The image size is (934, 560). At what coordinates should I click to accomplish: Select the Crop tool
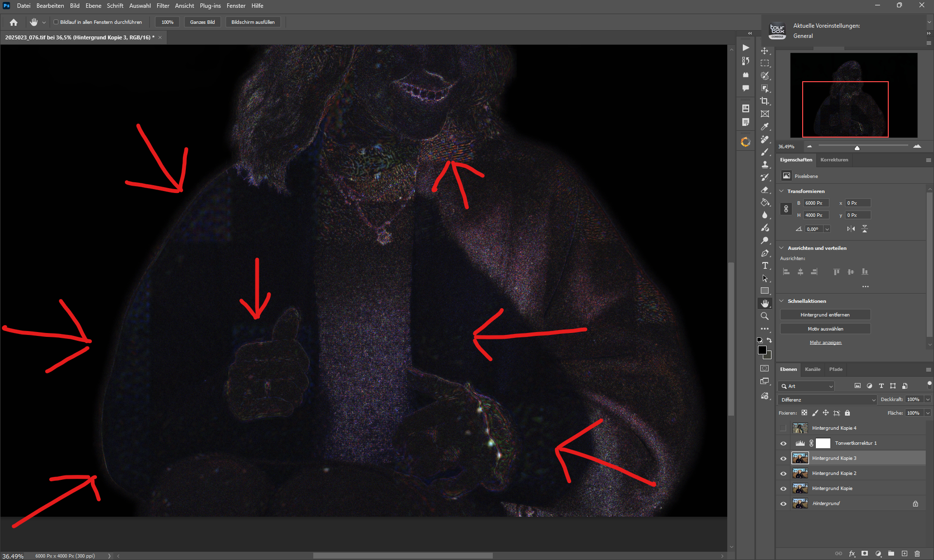pos(765,101)
